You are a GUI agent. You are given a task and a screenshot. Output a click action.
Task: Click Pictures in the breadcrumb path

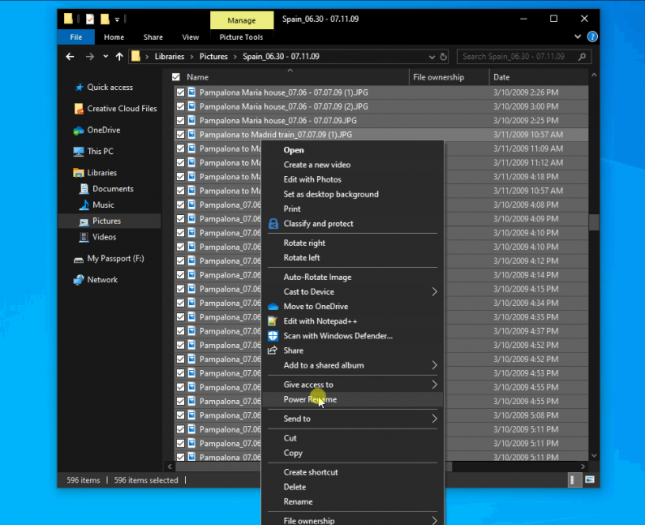click(x=213, y=56)
